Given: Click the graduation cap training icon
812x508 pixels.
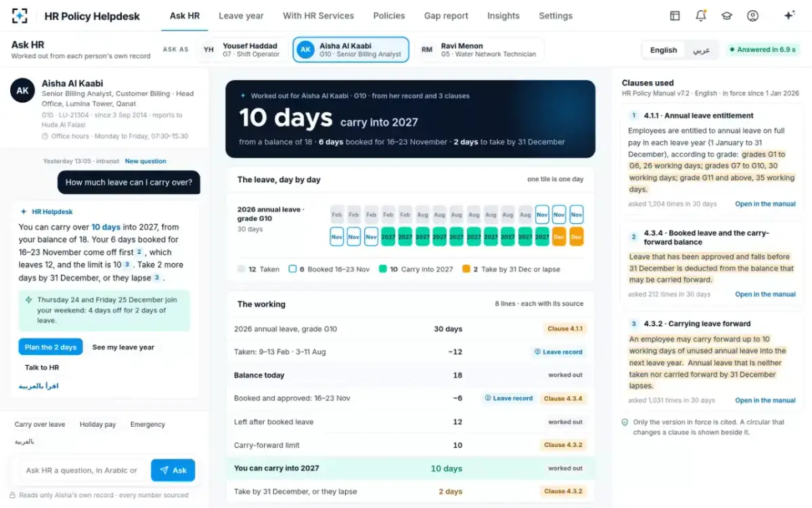Looking at the screenshot, I should (x=727, y=16).
